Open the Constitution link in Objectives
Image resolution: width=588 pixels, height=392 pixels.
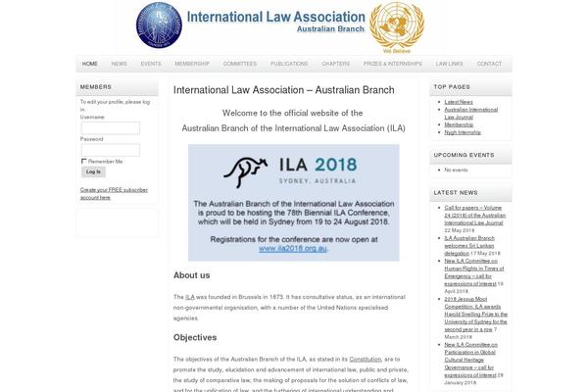pos(366,360)
